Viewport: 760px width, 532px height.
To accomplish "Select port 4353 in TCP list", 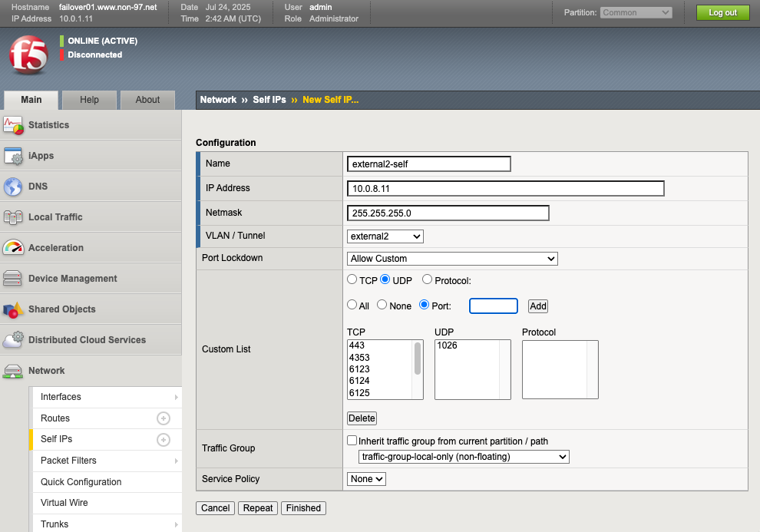I will tap(379, 358).
